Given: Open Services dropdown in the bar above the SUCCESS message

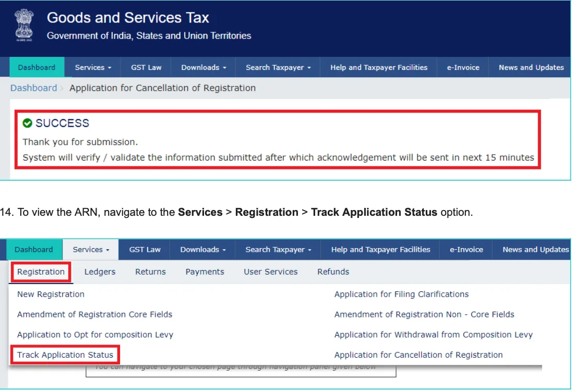Looking at the screenshot, I should pyautogui.click(x=93, y=67).
